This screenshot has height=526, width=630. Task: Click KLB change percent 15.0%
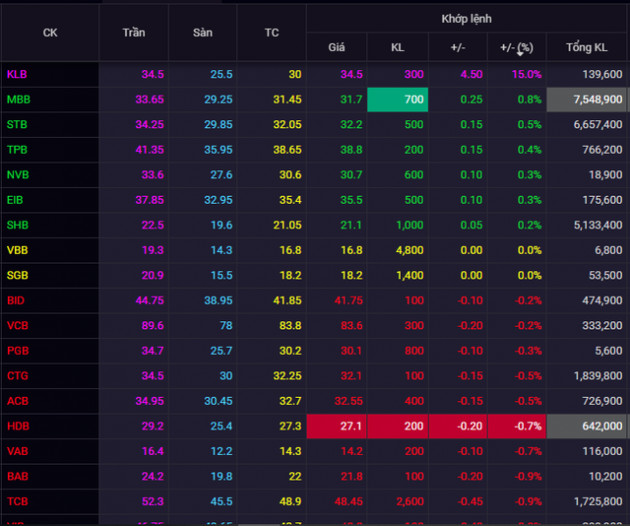[526, 74]
